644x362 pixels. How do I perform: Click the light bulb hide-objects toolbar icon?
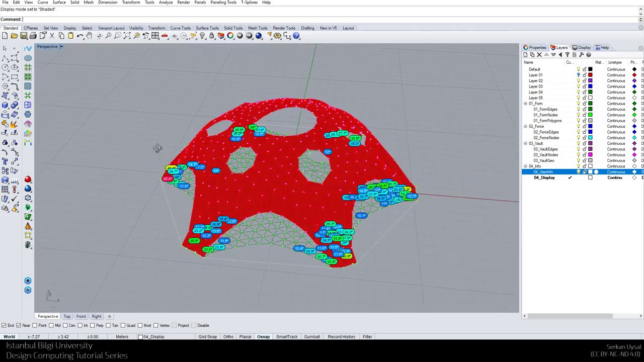(x=202, y=36)
